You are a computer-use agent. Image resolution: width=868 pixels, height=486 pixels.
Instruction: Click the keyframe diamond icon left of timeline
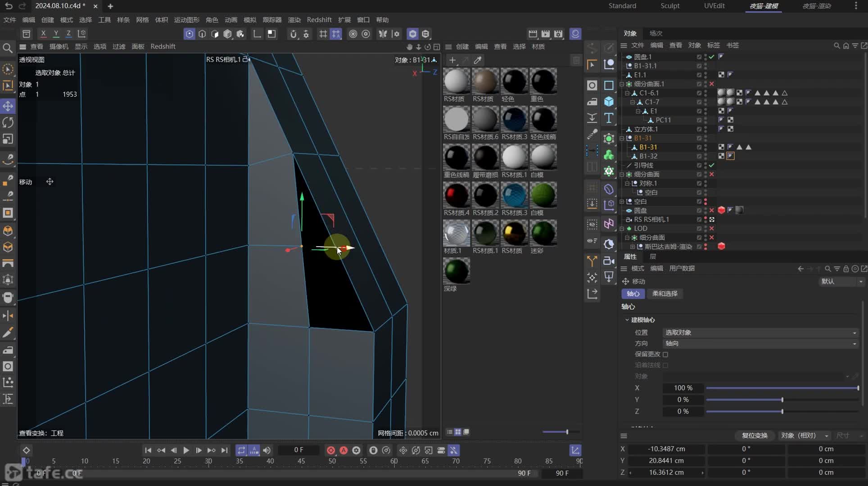coord(26,450)
